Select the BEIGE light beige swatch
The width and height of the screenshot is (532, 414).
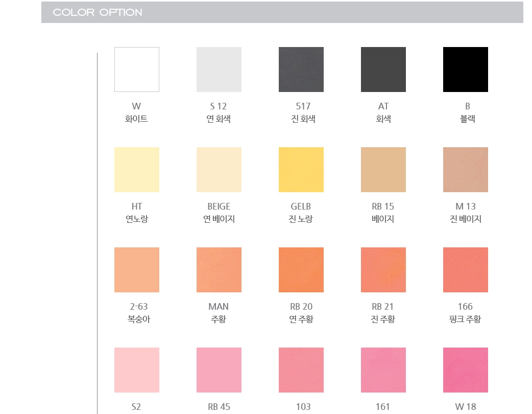pos(219,170)
